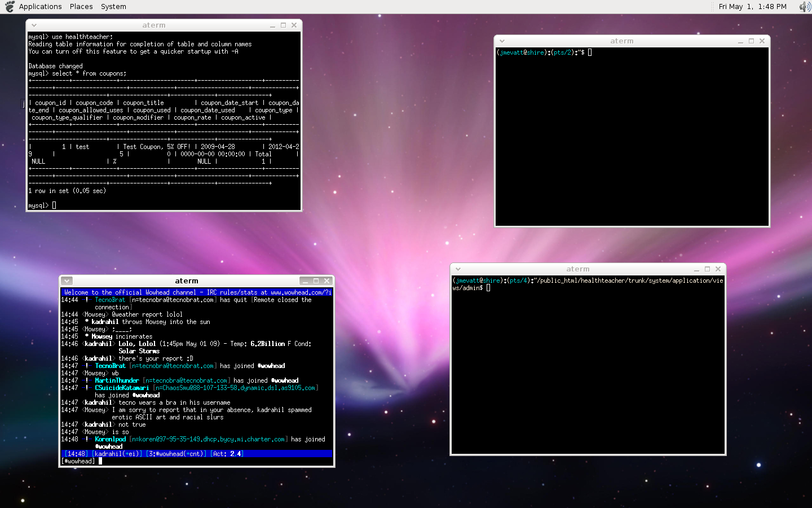The height and width of the screenshot is (508, 812).
Task: Click the GNOME foot logo icon
Action: click(x=10, y=7)
